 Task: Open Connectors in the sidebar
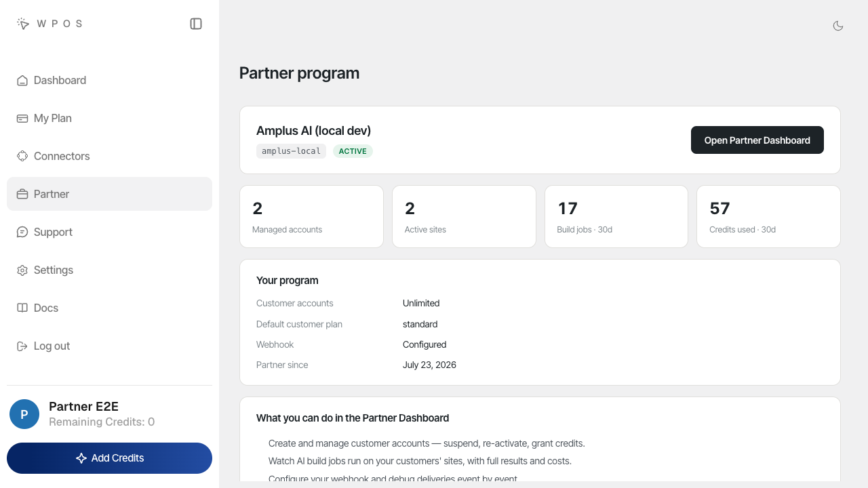click(x=109, y=156)
